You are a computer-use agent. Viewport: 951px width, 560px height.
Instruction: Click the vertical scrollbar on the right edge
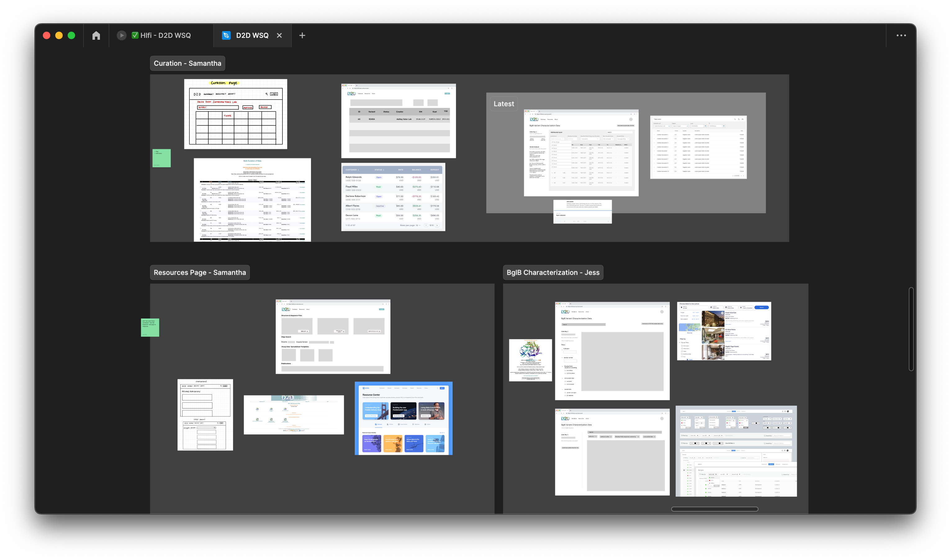pyautogui.click(x=911, y=329)
